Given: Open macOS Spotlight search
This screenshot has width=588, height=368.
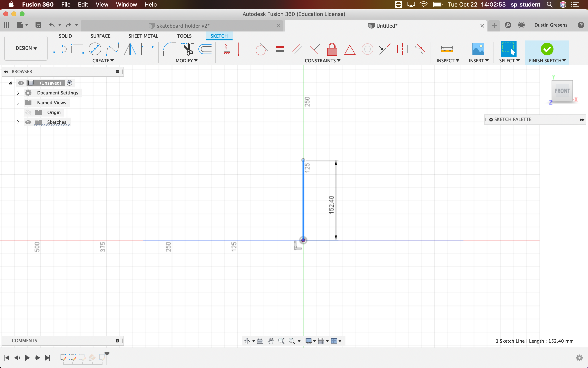Looking at the screenshot, I should tap(550, 5).
